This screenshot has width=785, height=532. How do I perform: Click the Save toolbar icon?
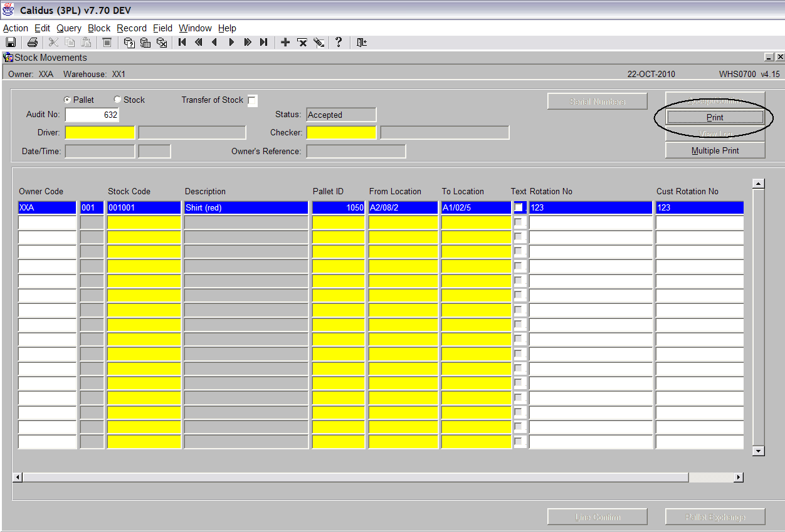click(x=11, y=43)
